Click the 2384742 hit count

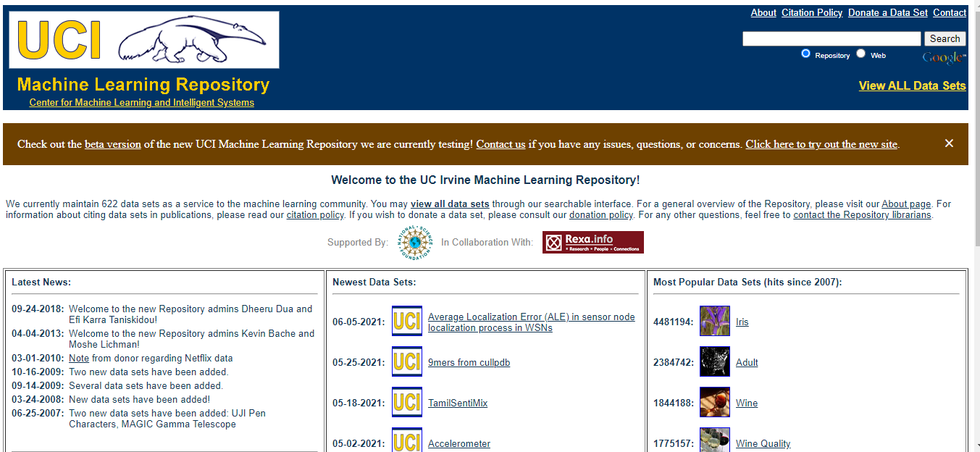[x=674, y=362]
